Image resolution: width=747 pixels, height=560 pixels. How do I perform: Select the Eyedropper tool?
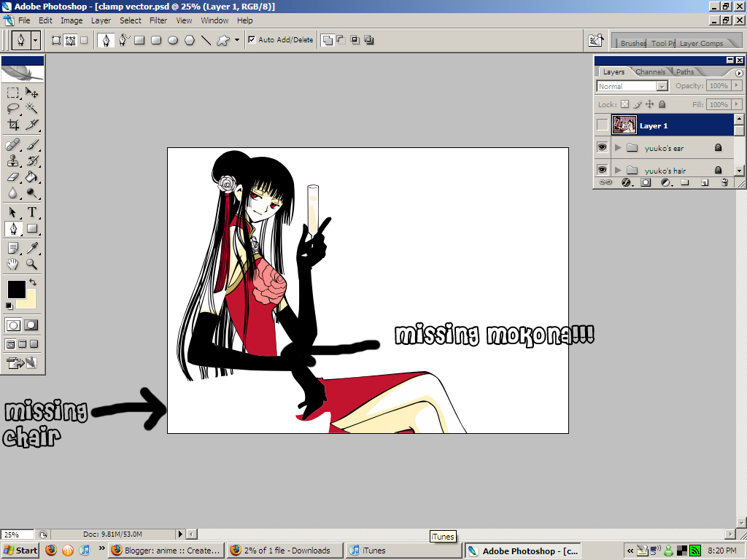(x=32, y=248)
